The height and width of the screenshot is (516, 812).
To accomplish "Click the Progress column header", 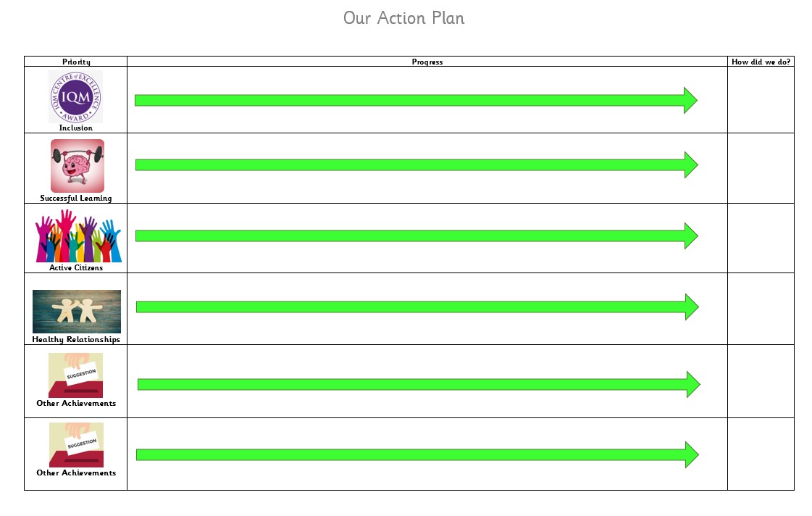I will pos(427,62).
